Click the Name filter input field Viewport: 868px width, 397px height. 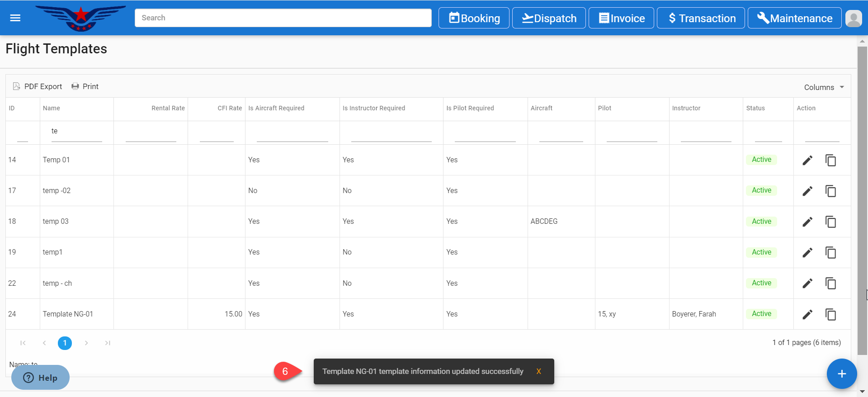pos(76,132)
